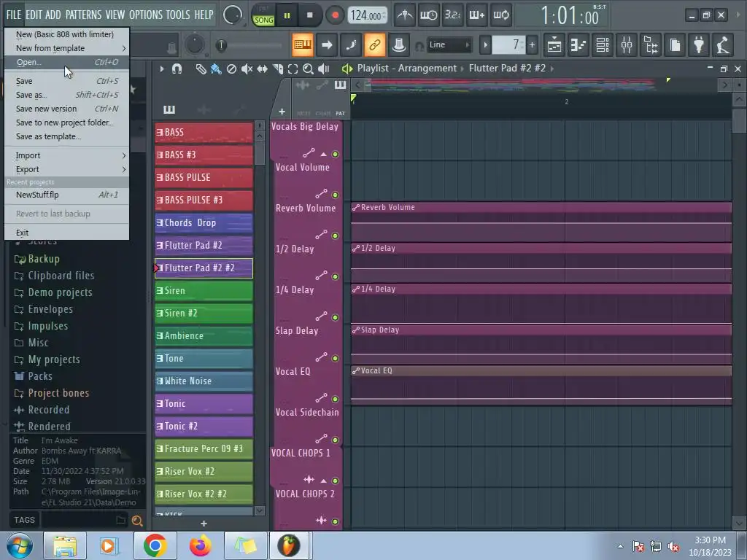Viewport: 747px width, 560px height.
Task: Expand the Export submenu
Action: click(66, 169)
